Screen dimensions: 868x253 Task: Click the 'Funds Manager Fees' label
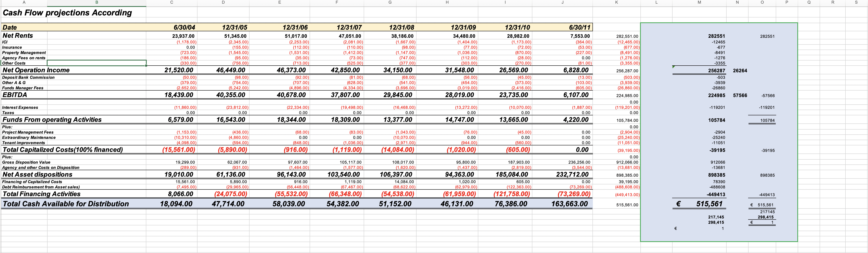pos(23,88)
